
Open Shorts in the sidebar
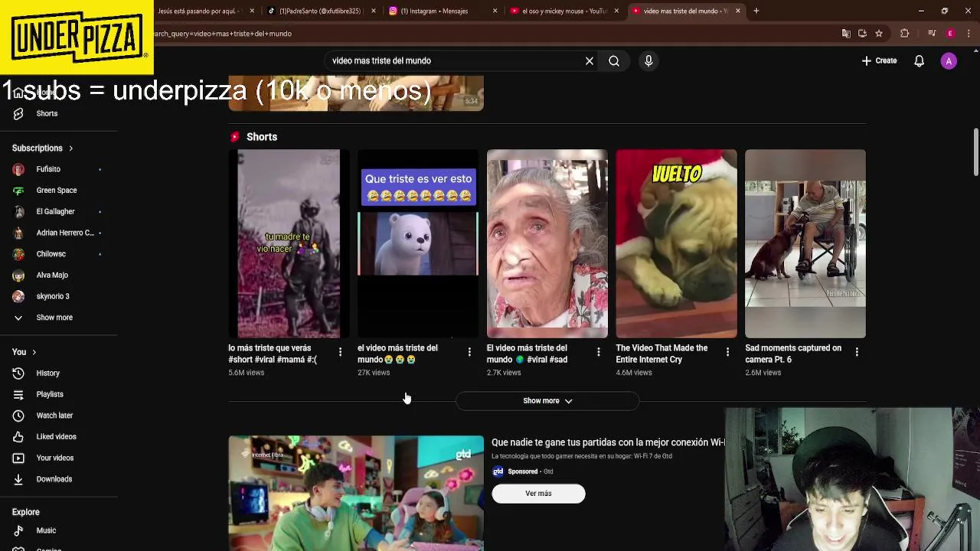(x=47, y=113)
